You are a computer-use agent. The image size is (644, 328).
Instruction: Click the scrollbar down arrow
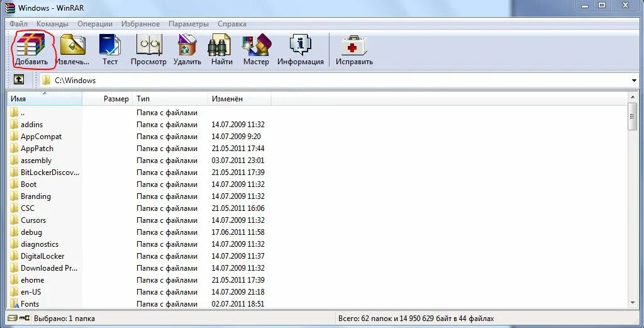click(633, 303)
